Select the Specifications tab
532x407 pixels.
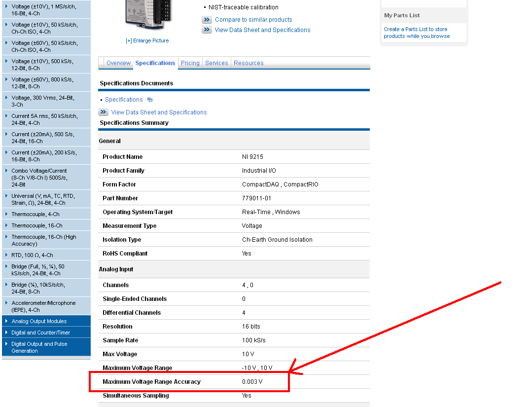(x=155, y=63)
